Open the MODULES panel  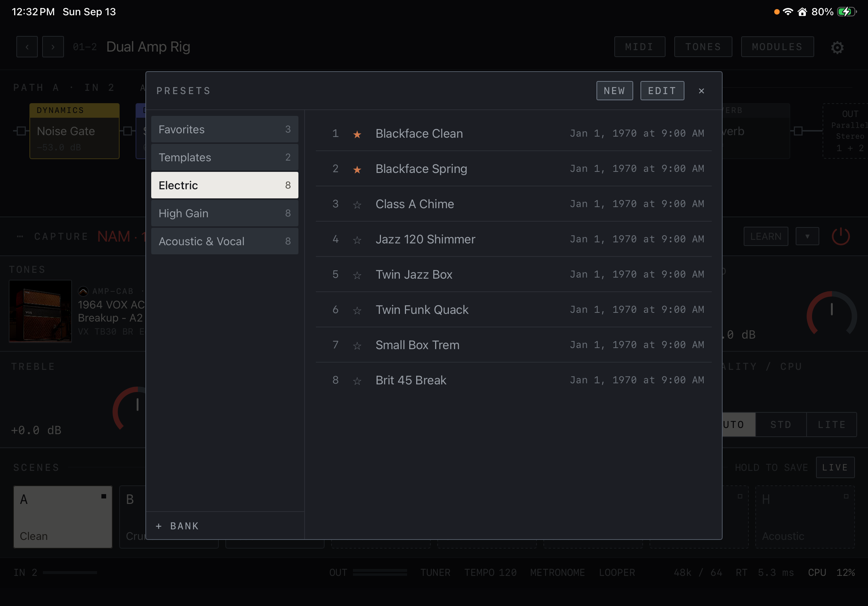(x=777, y=47)
